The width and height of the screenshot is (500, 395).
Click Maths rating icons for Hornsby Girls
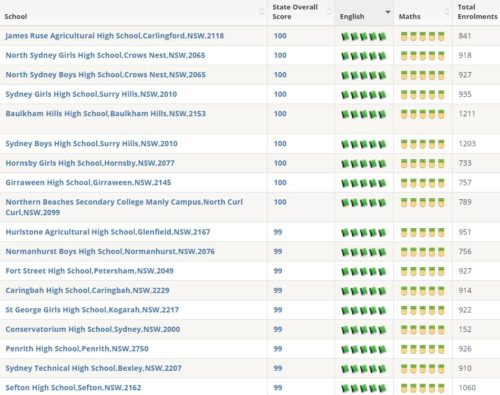click(x=423, y=164)
